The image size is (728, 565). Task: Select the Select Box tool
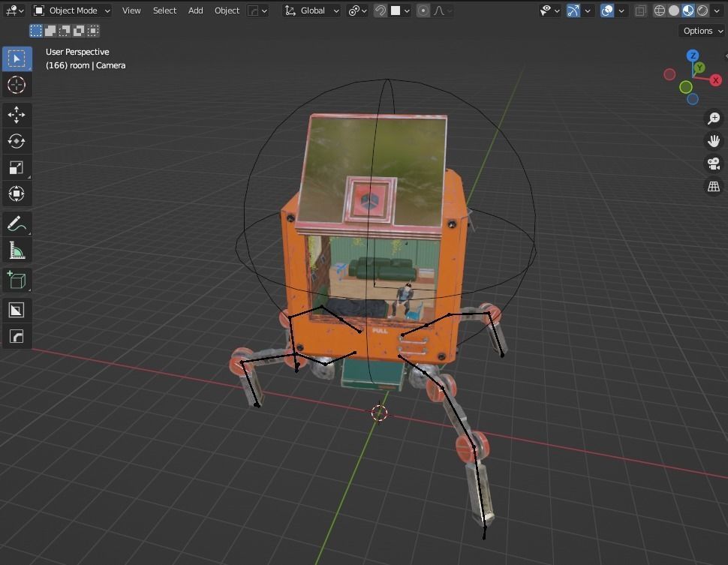pyautogui.click(x=17, y=59)
